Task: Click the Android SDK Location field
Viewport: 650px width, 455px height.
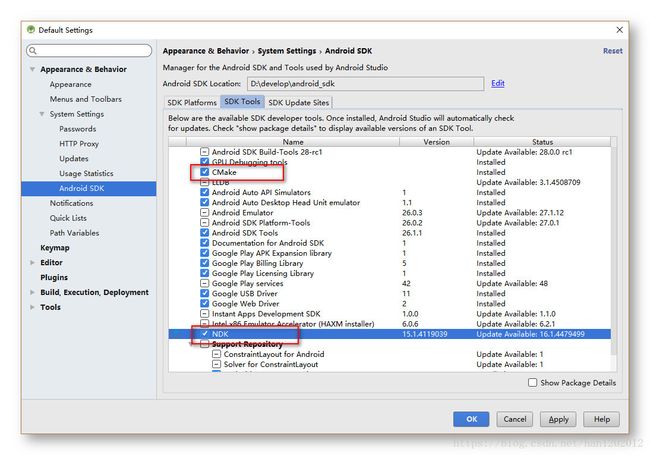Action: click(366, 84)
